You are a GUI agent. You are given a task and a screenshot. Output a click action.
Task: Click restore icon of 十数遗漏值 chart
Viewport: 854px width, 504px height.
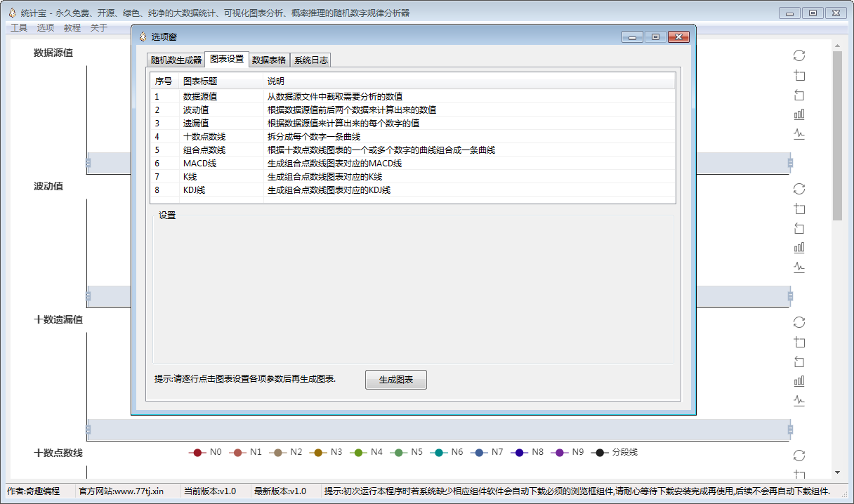tap(799, 322)
